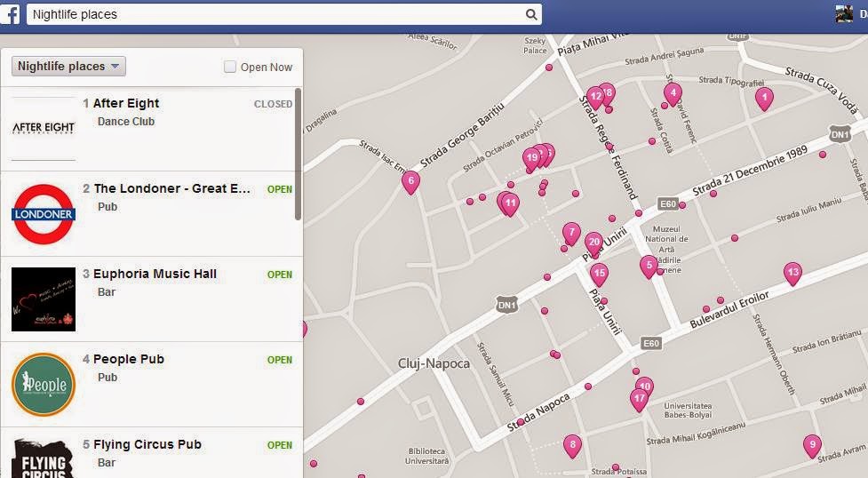Click the People Pub logo thumbnail
This screenshot has height=478, width=868.
[44, 385]
